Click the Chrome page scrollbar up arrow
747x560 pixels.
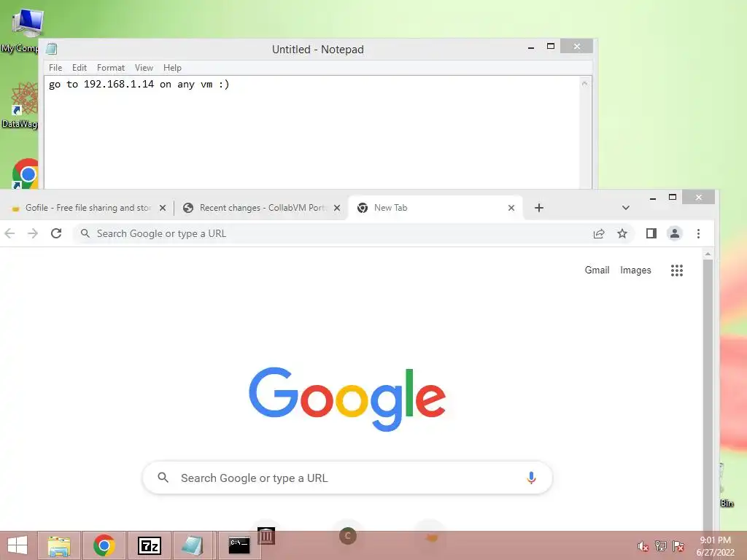tap(708, 254)
